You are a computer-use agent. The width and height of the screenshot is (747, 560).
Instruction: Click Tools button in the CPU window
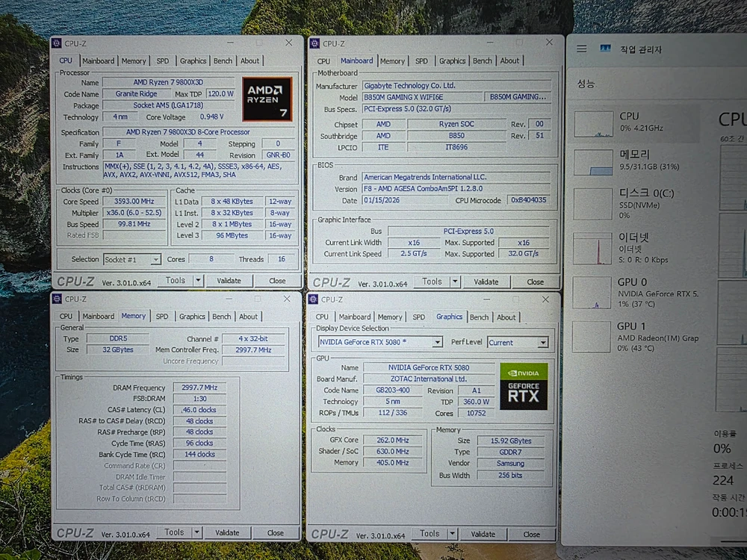coord(176,281)
